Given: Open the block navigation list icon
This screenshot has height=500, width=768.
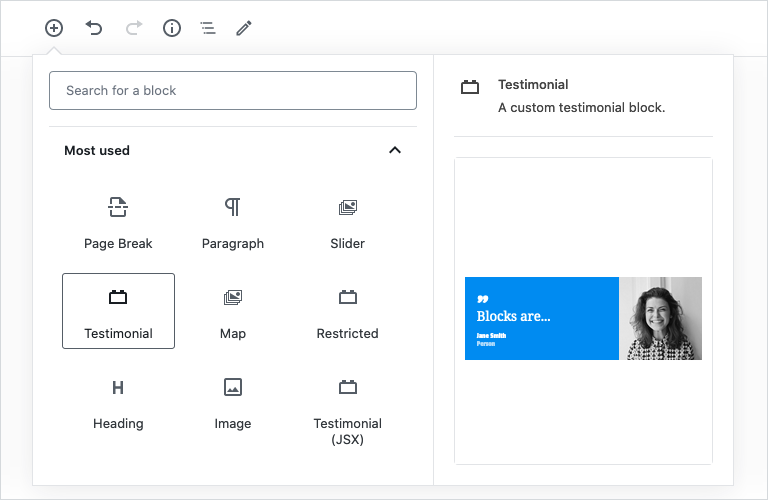Looking at the screenshot, I should pyautogui.click(x=208, y=28).
